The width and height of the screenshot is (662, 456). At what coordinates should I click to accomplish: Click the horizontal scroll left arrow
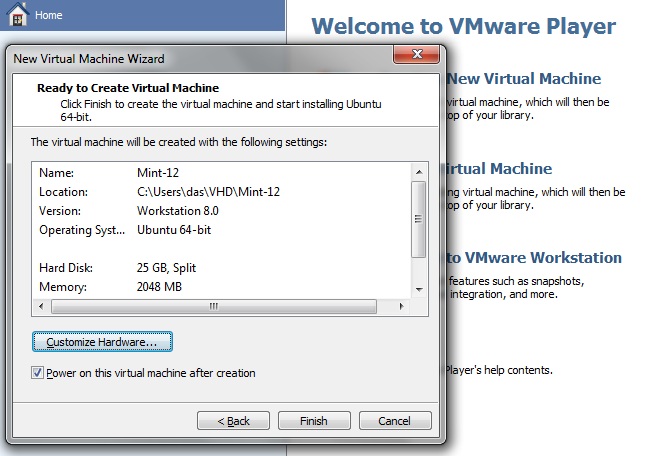click(x=41, y=307)
